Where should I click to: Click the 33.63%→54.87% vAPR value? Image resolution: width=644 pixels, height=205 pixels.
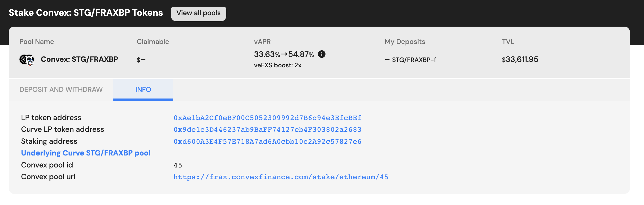(x=284, y=54)
